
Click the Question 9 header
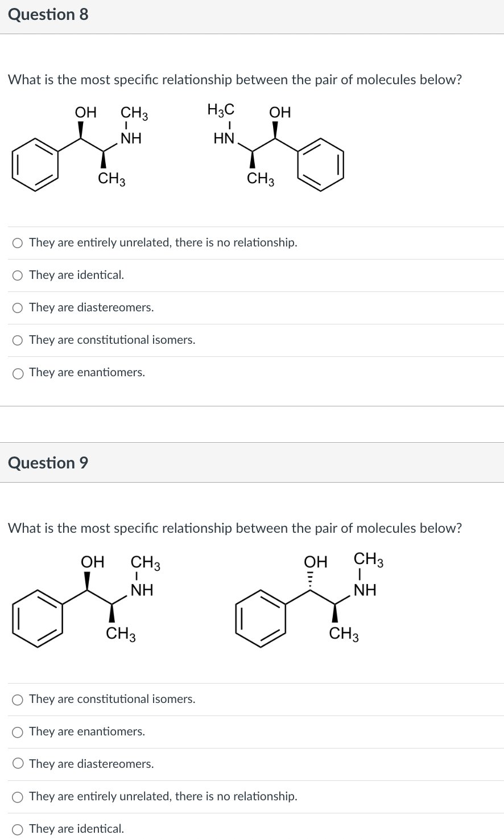pos(48,463)
